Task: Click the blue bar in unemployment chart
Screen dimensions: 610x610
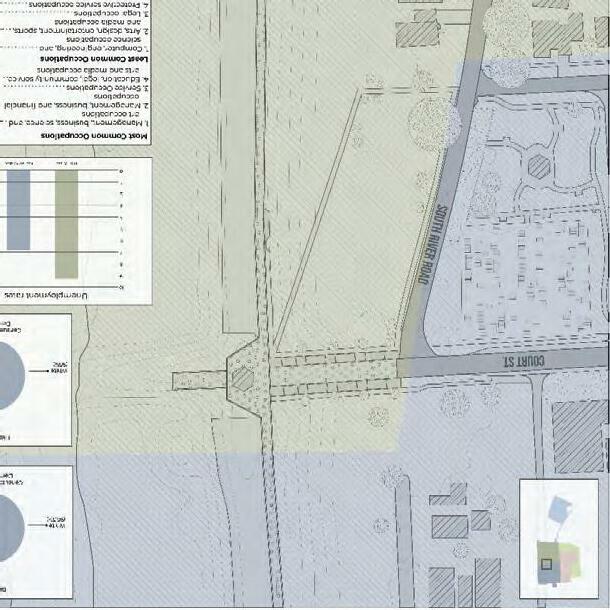Action: (18, 210)
